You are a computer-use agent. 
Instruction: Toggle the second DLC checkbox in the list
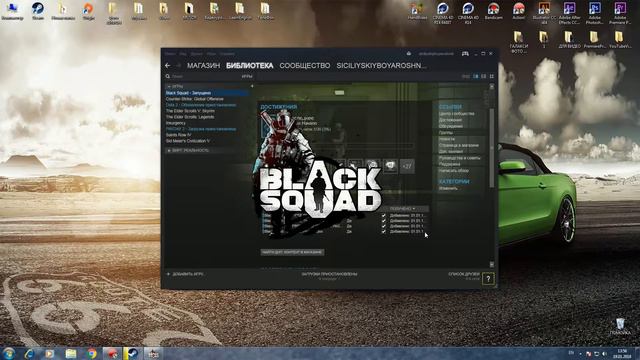[x=384, y=221]
